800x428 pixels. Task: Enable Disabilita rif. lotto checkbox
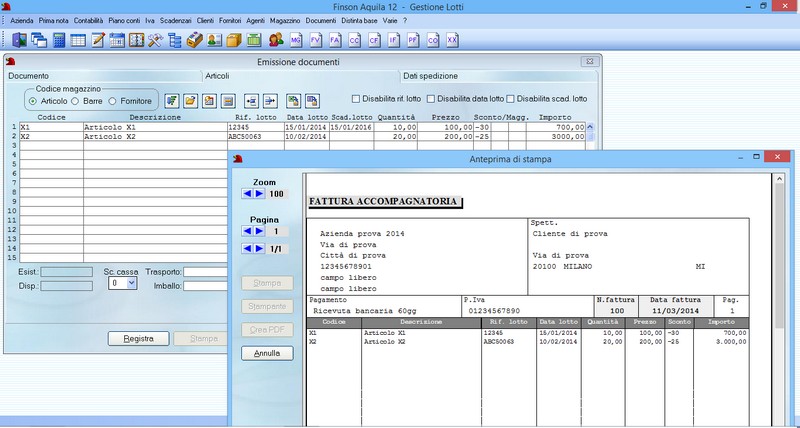356,98
